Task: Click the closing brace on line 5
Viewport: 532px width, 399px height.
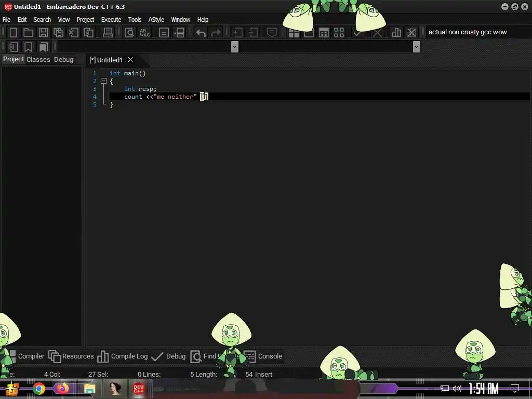Action: (x=111, y=105)
